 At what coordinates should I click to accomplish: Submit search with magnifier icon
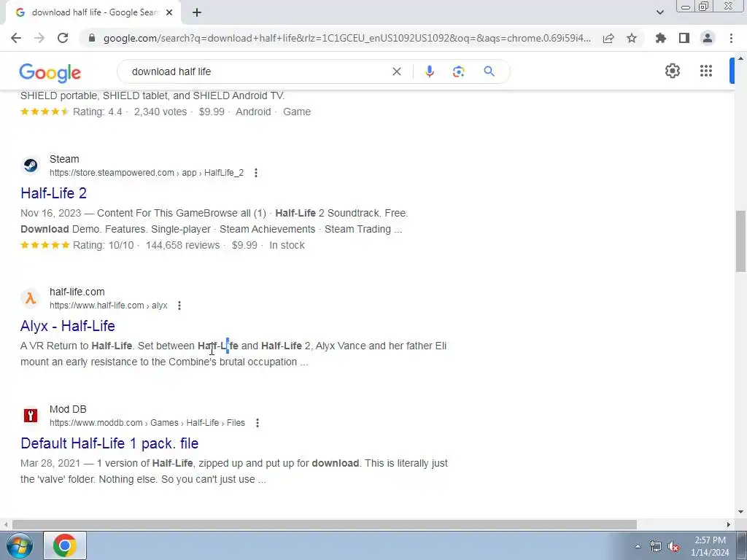click(x=489, y=71)
